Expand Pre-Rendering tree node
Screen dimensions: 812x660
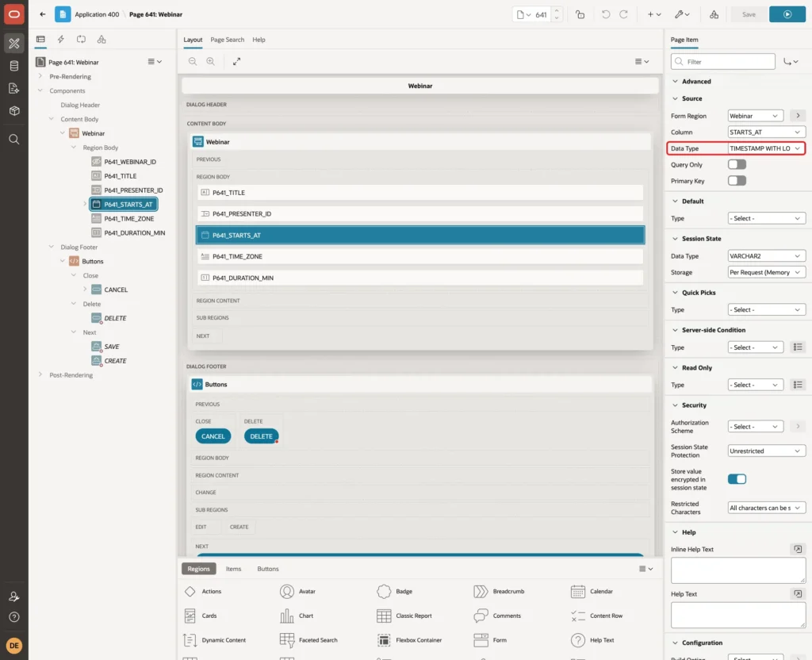pyautogui.click(x=40, y=76)
